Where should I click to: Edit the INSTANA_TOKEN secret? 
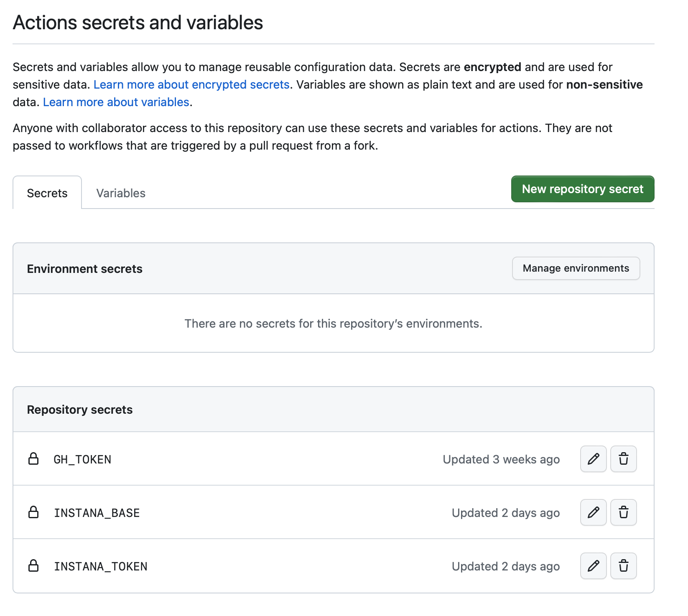click(593, 566)
